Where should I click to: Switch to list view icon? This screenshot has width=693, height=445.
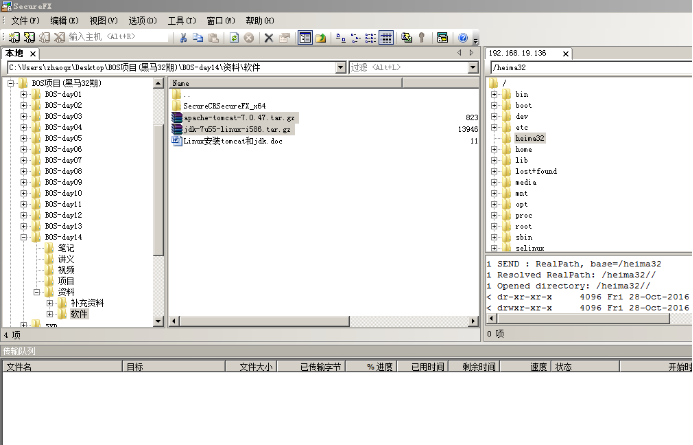coord(370,38)
